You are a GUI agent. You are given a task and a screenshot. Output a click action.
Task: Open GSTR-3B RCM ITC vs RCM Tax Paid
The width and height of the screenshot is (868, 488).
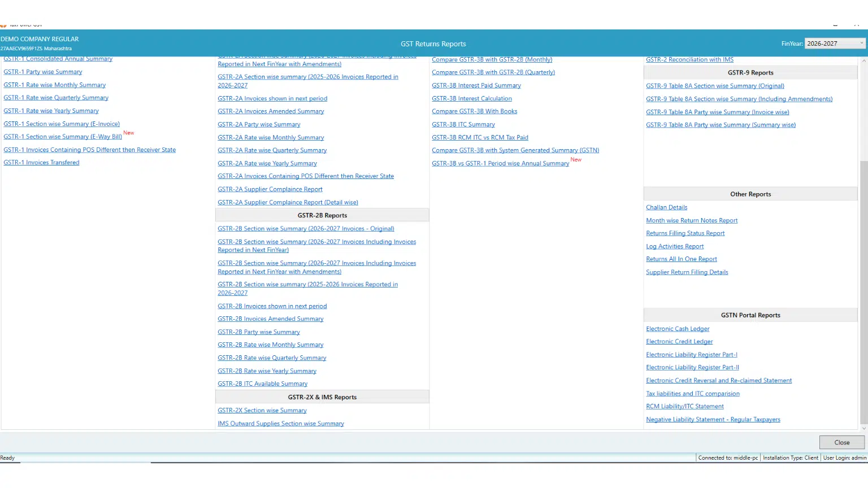480,138
